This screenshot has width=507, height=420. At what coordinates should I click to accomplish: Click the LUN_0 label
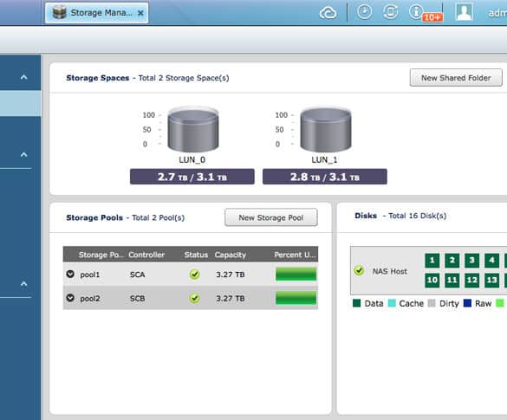click(x=192, y=160)
